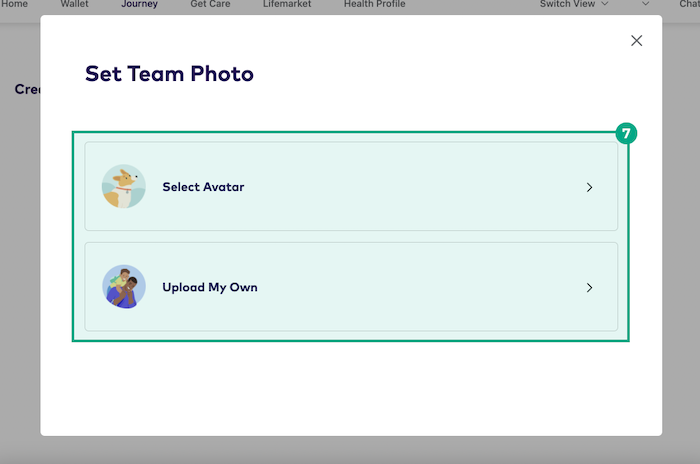
Task: Click the Set Team Photo heading
Action: tap(169, 74)
